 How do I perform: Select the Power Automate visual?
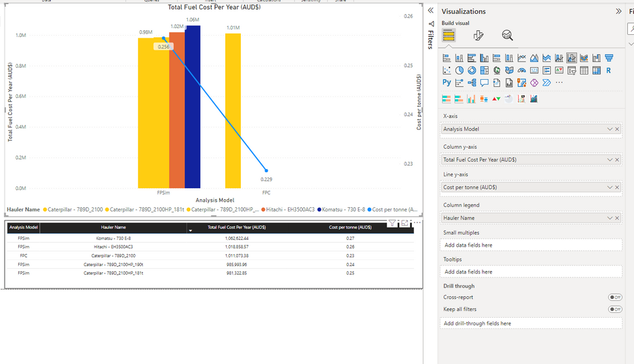547,82
